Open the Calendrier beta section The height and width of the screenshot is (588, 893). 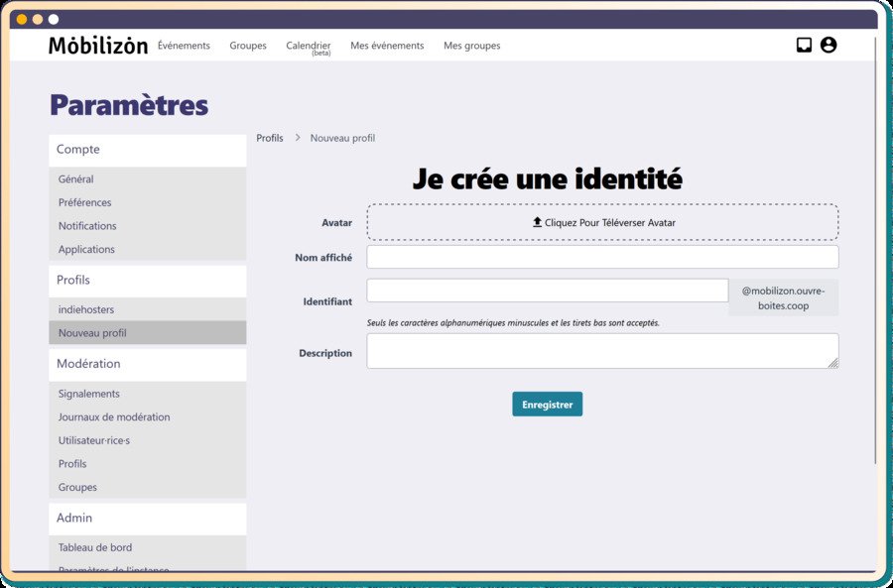point(308,46)
